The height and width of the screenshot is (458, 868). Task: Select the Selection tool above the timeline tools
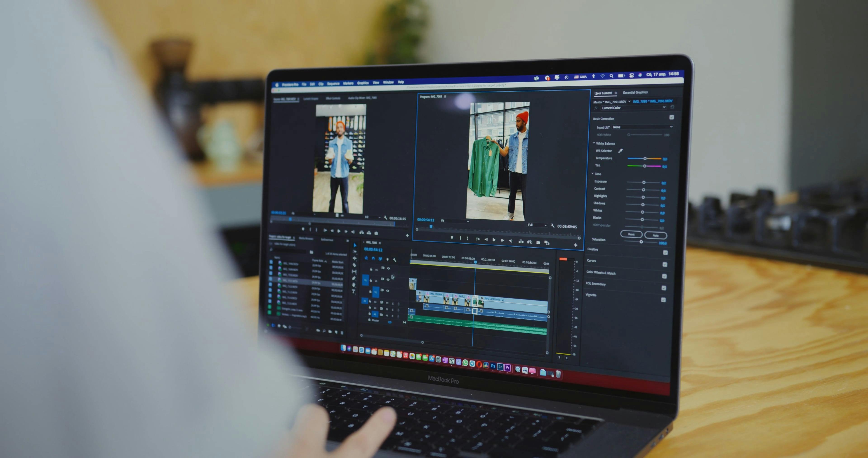355,245
